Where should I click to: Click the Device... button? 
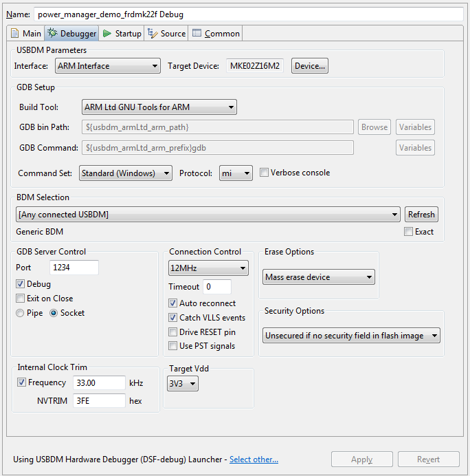(x=310, y=66)
